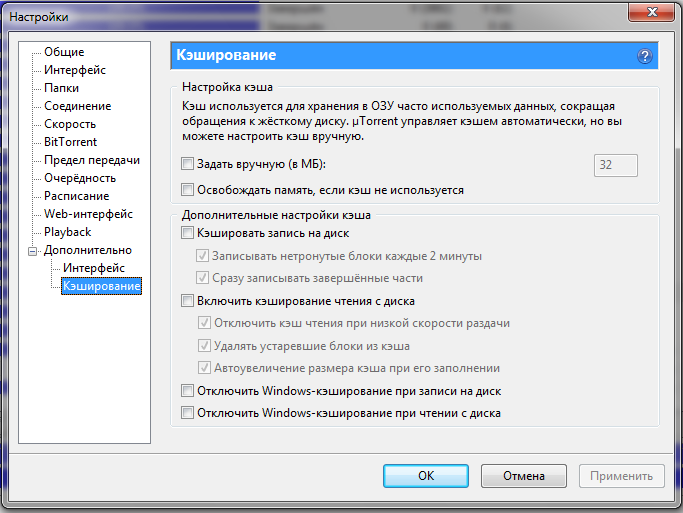Select the highlighted Кэширование tree item
The image size is (683, 513).
(101, 286)
